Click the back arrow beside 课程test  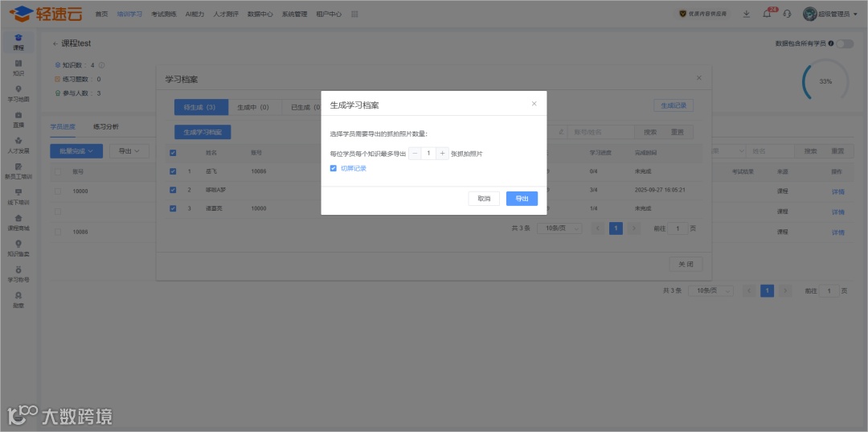(55, 43)
